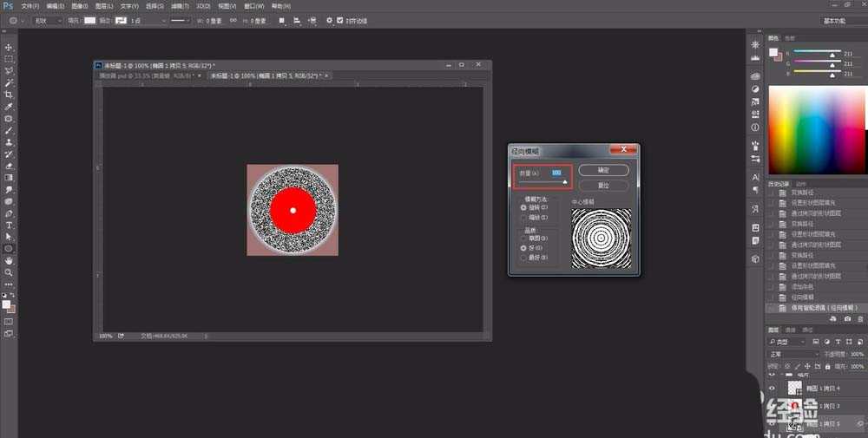Open the shape tool gear settings
868x438 pixels.
pyautogui.click(x=329, y=20)
